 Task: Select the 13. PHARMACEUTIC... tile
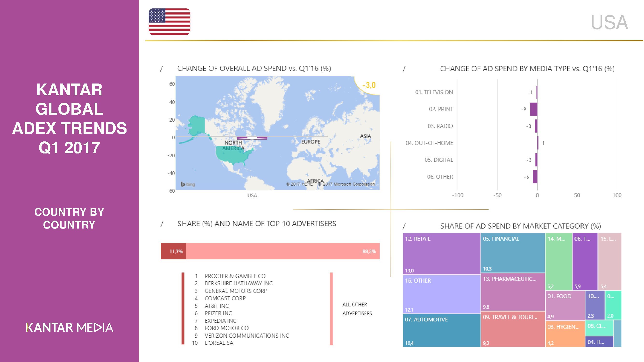coord(513,292)
